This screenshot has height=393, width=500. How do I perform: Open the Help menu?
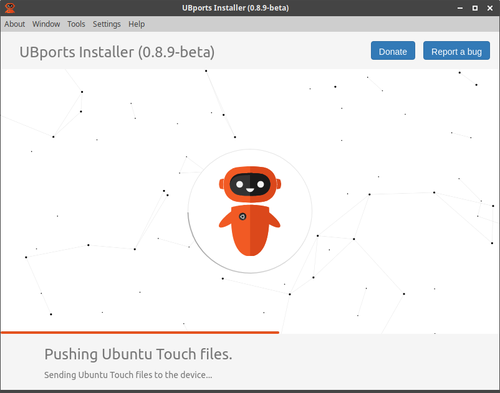[137, 24]
